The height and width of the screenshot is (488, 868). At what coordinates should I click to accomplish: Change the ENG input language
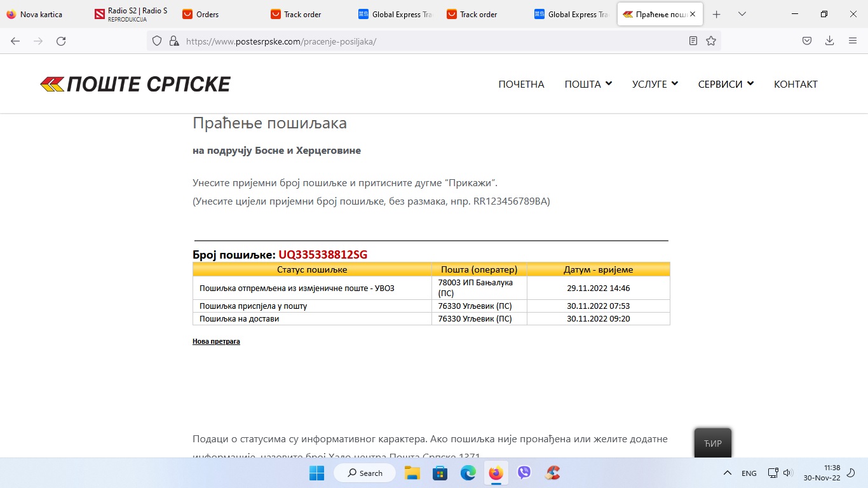pyautogui.click(x=749, y=473)
